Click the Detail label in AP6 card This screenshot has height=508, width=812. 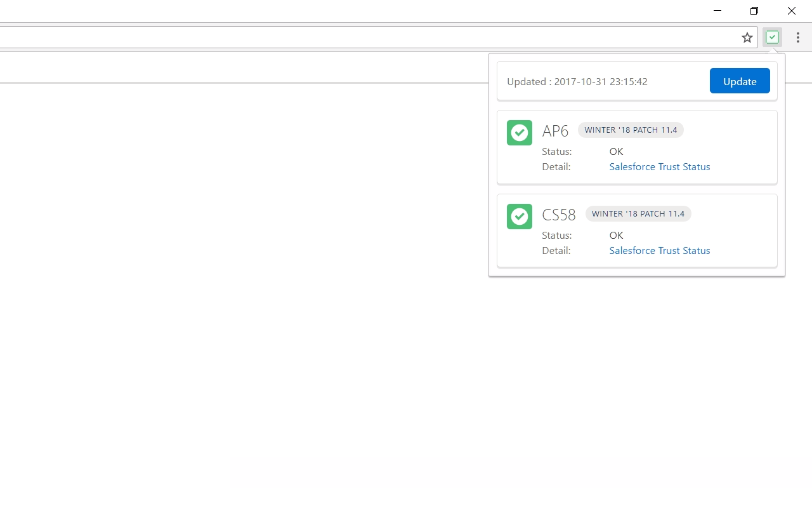point(556,166)
